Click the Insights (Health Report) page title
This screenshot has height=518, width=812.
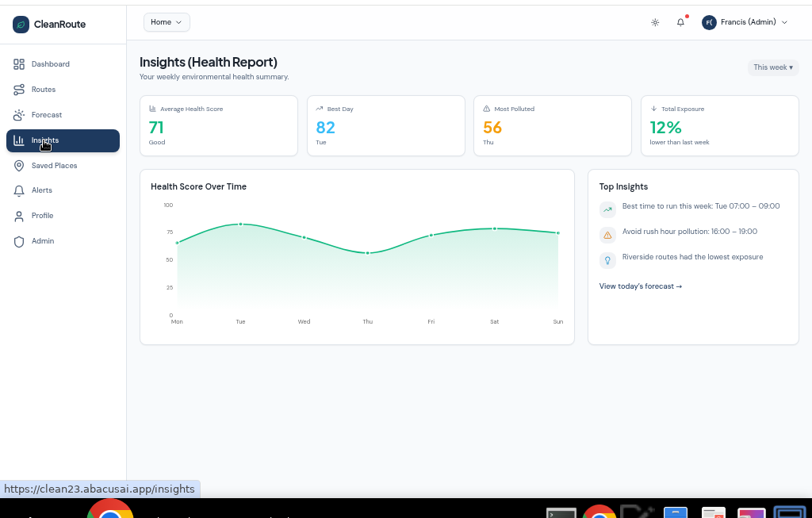pos(209,62)
